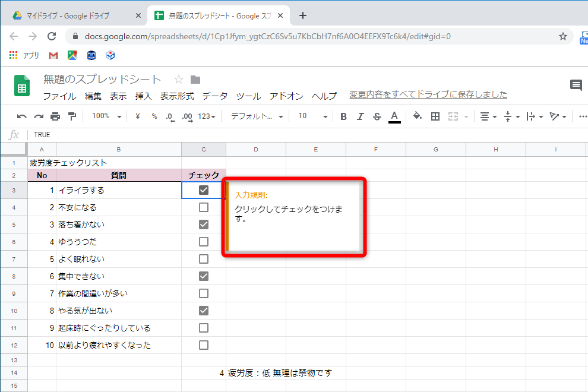588x392 pixels.
Task: Click the Undo icon in the toolbar
Action: [x=21, y=116]
